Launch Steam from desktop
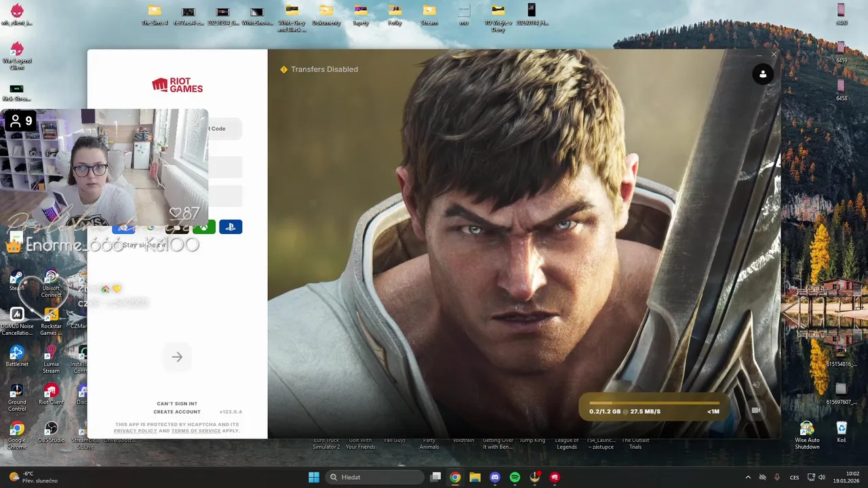Screen dimensions: 868x488 point(17,281)
